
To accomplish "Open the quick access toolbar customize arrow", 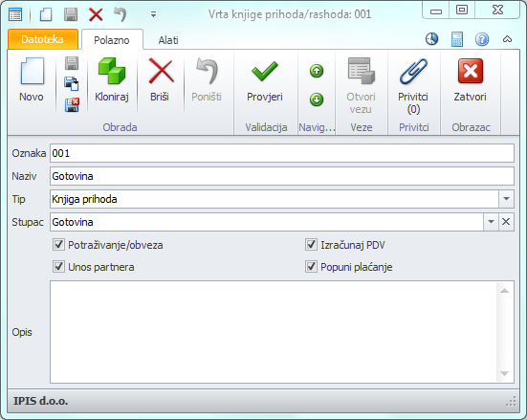I will click(153, 14).
